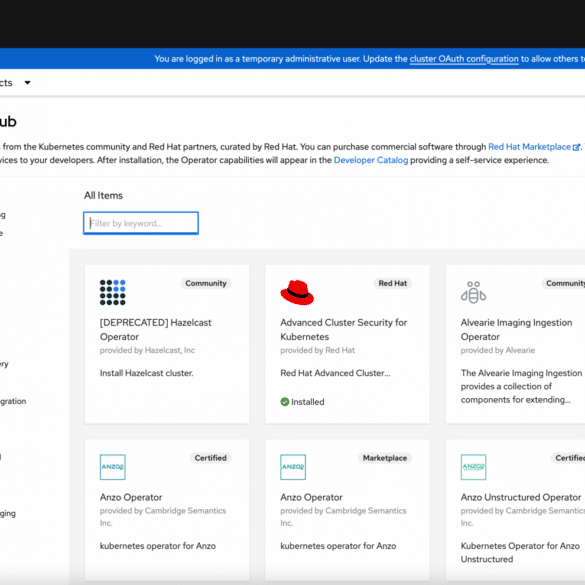Click 'Install Hazelcast cluster.' description

point(147,373)
